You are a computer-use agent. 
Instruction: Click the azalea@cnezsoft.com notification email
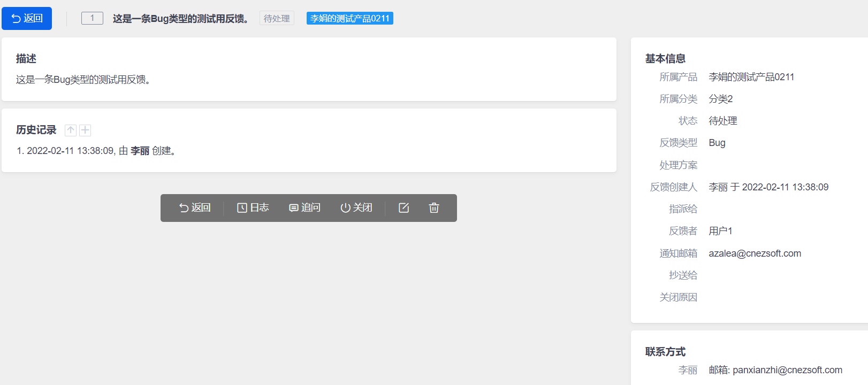[755, 253]
